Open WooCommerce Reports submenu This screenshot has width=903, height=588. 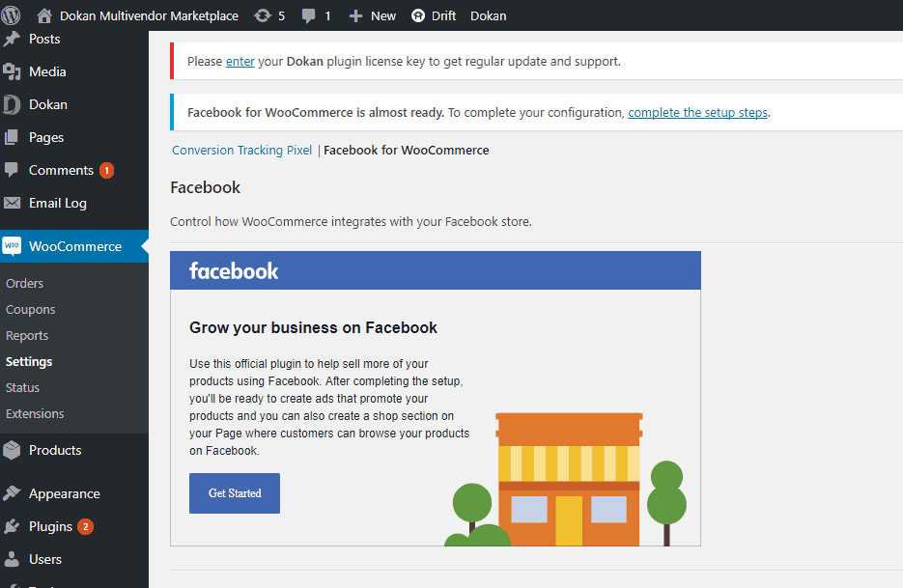[27, 336]
